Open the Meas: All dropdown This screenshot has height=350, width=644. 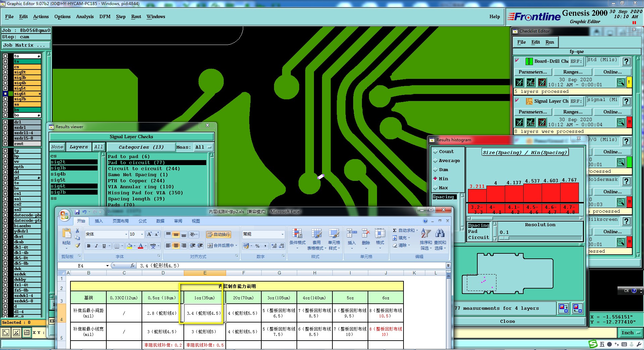pyautogui.click(x=204, y=147)
